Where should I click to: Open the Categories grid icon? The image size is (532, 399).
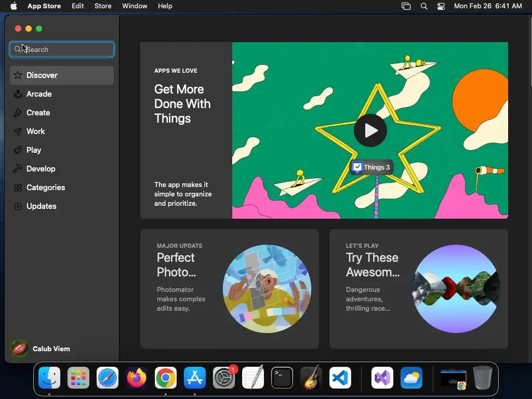point(18,187)
